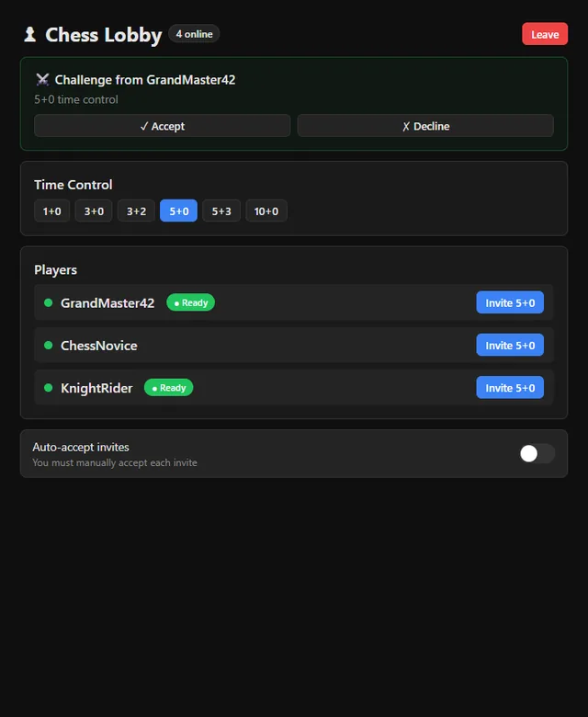Click ChessNovice's green online status dot
The height and width of the screenshot is (717, 588).
[x=48, y=346]
